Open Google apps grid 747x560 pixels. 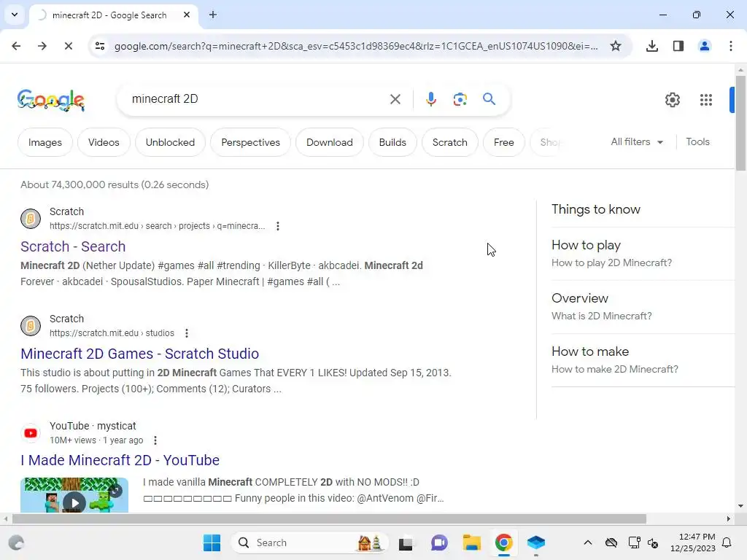(x=706, y=100)
